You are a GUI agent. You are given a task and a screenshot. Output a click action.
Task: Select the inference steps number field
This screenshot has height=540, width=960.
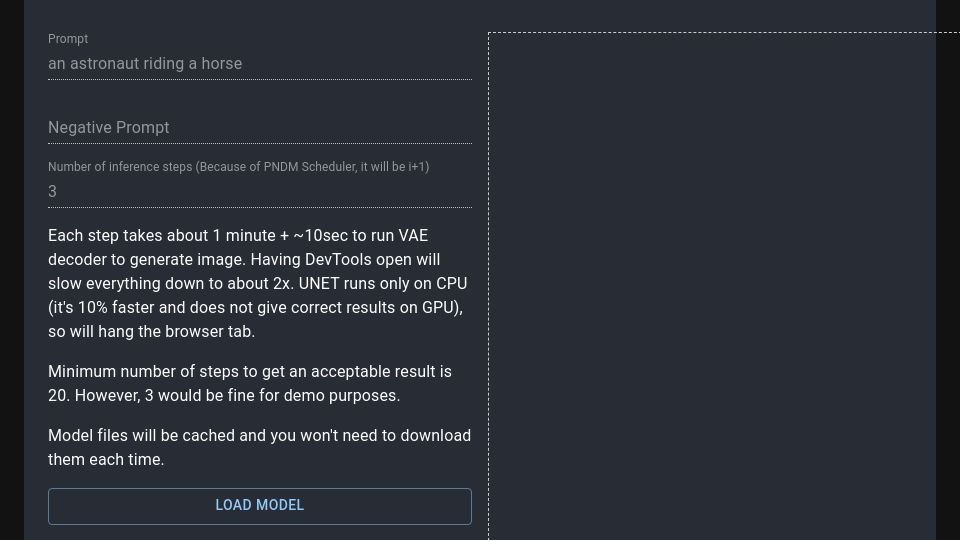pyautogui.click(x=260, y=192)
